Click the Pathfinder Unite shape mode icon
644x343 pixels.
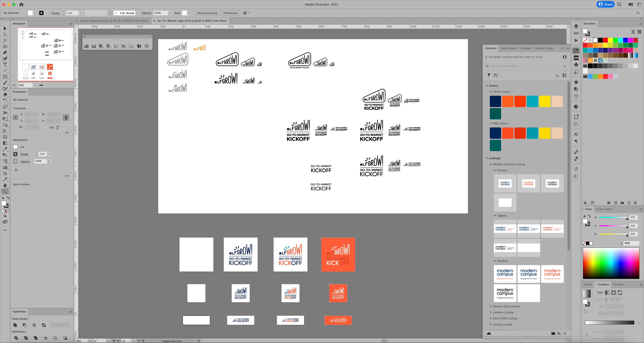[x=15, y=325]
